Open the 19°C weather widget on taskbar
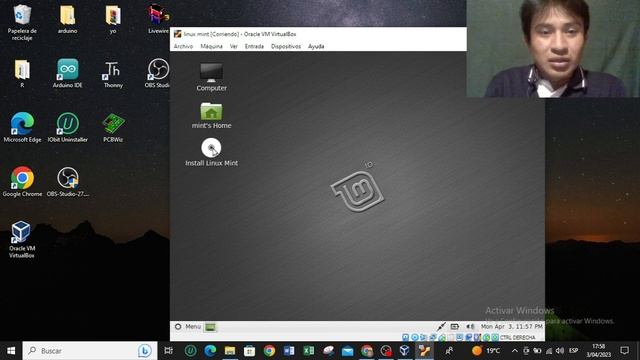Screen dimensions: 640x360 coord(486,351)
